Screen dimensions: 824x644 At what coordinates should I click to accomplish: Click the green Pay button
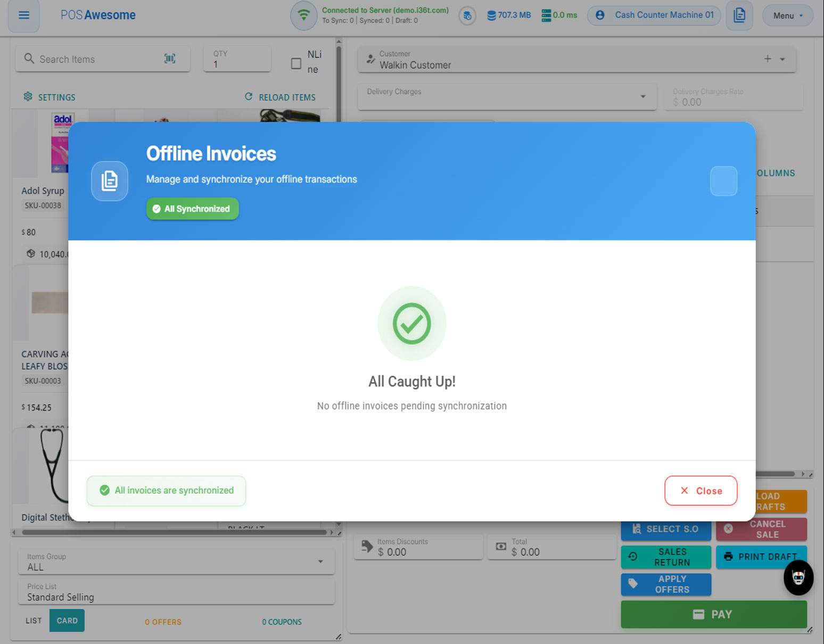[x=713, y=614]
